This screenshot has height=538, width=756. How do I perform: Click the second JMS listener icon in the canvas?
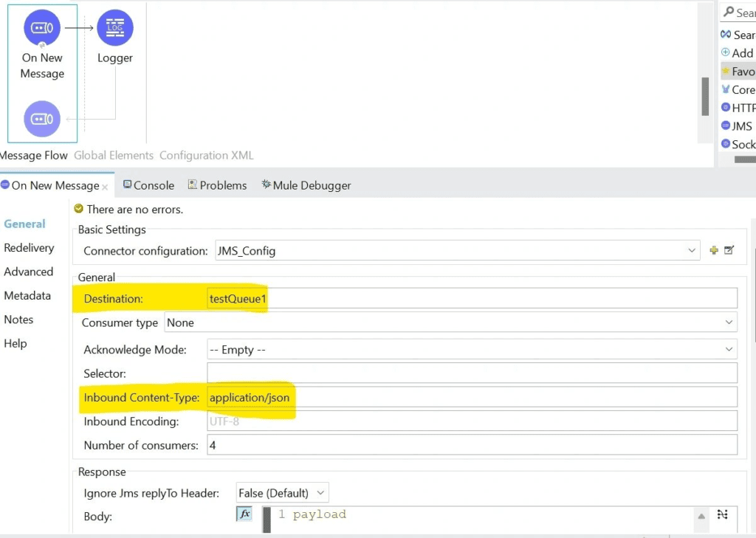(42, 119)
